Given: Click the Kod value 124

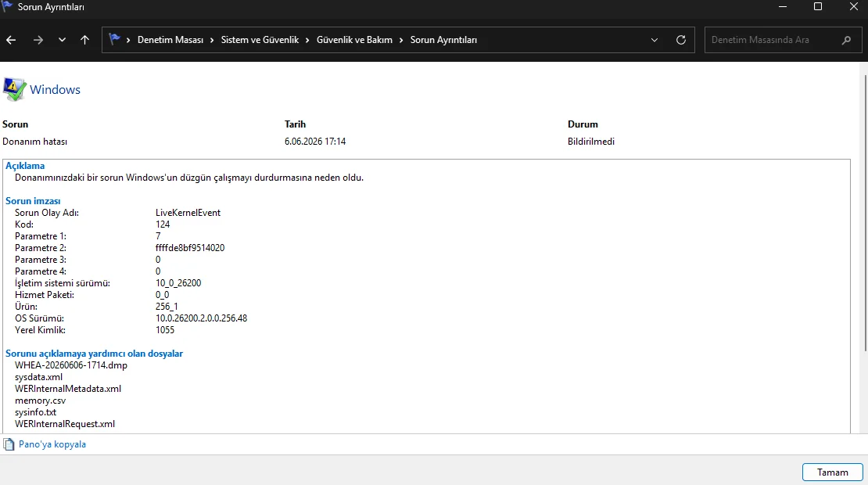Looking at the screenshot, I should (163, 225).
